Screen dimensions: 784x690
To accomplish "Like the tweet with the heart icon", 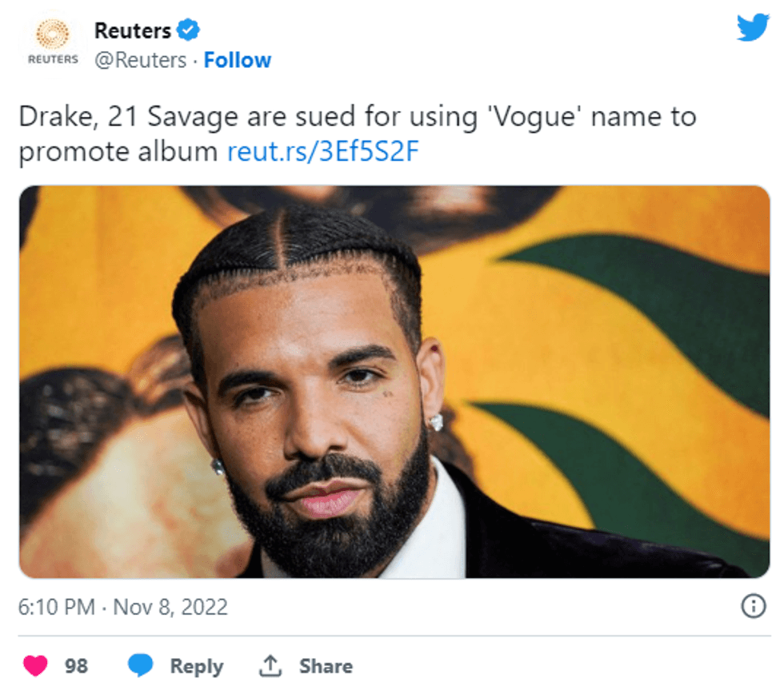I will pyautogui.click(x=34, y=665).
